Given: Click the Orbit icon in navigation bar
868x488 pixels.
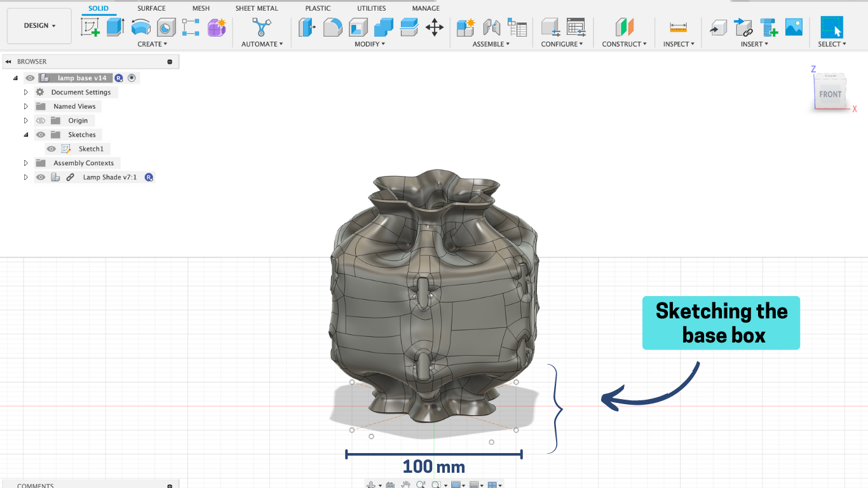Looking at the screenshot, I should [x=371, y=485].
